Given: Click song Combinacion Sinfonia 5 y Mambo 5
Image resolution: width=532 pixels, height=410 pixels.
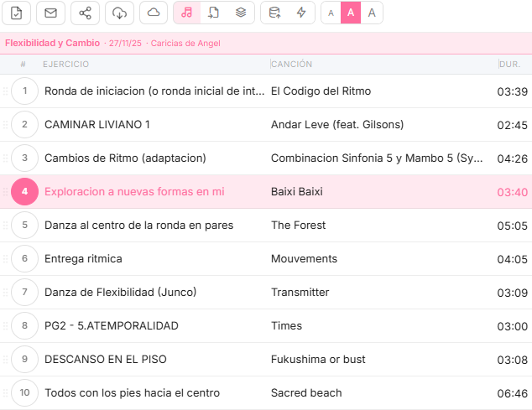Looking at the screenshot, I should tap(377, 158).
